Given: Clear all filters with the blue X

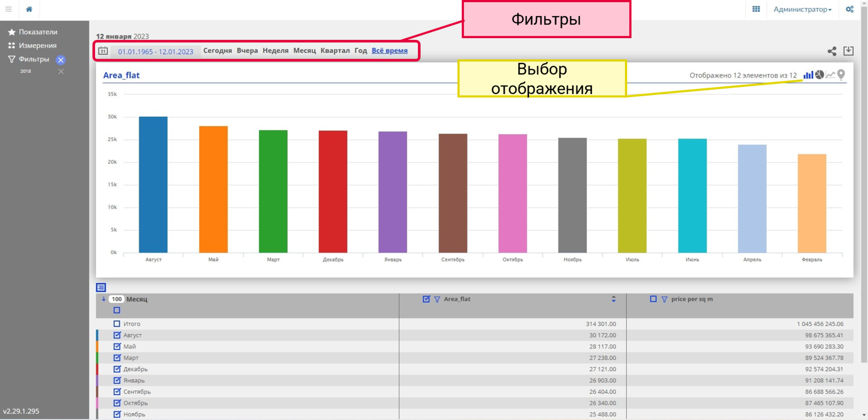Looking at the screenshot, I should 60,59.
